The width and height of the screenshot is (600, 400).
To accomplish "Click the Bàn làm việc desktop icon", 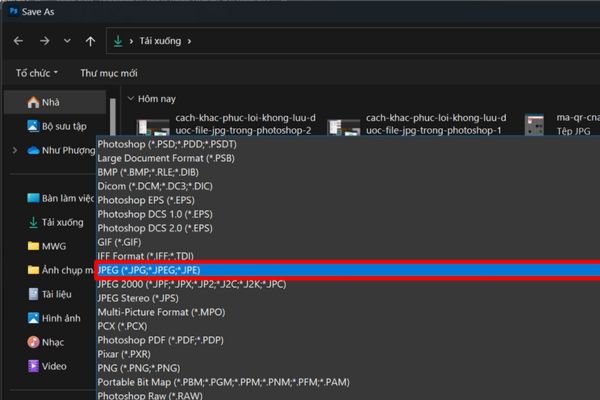I will click(33, 198).
